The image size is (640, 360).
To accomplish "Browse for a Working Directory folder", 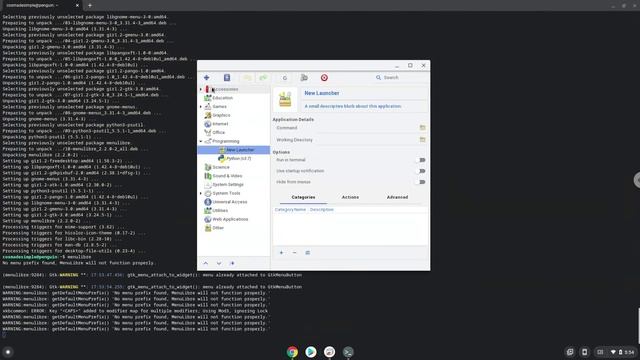I will [x=422, y=140].
